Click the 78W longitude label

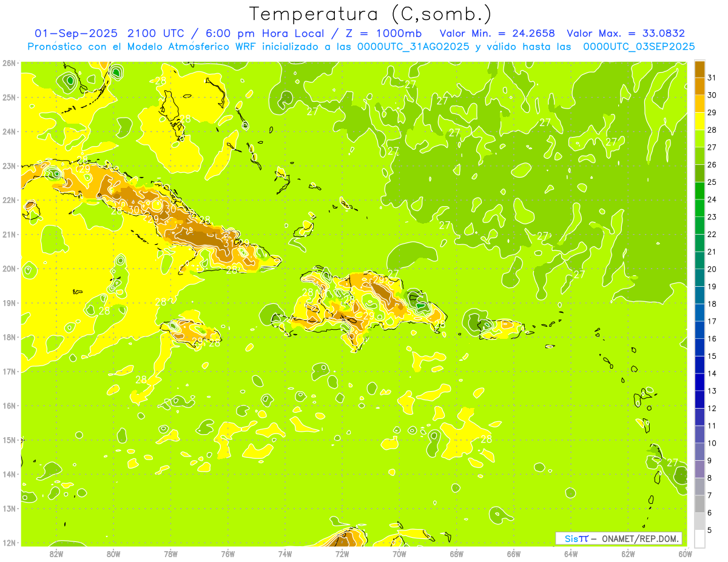[x=171, y=554]
